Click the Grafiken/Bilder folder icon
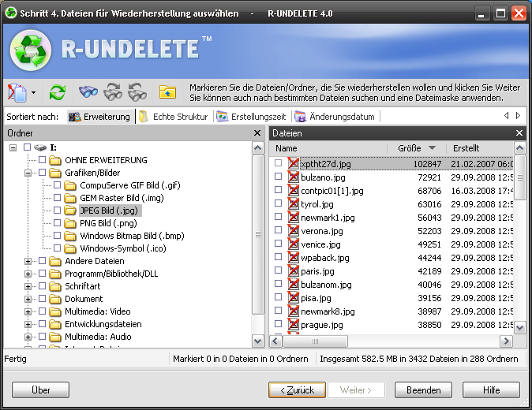 pos(54,173)
